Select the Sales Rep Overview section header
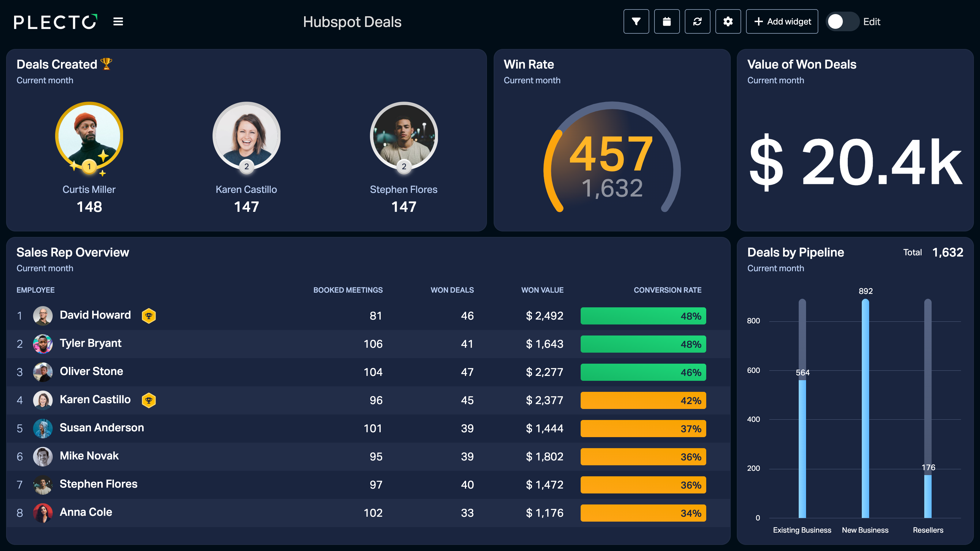Screen dimensions: 980x551 coord(73,252)
